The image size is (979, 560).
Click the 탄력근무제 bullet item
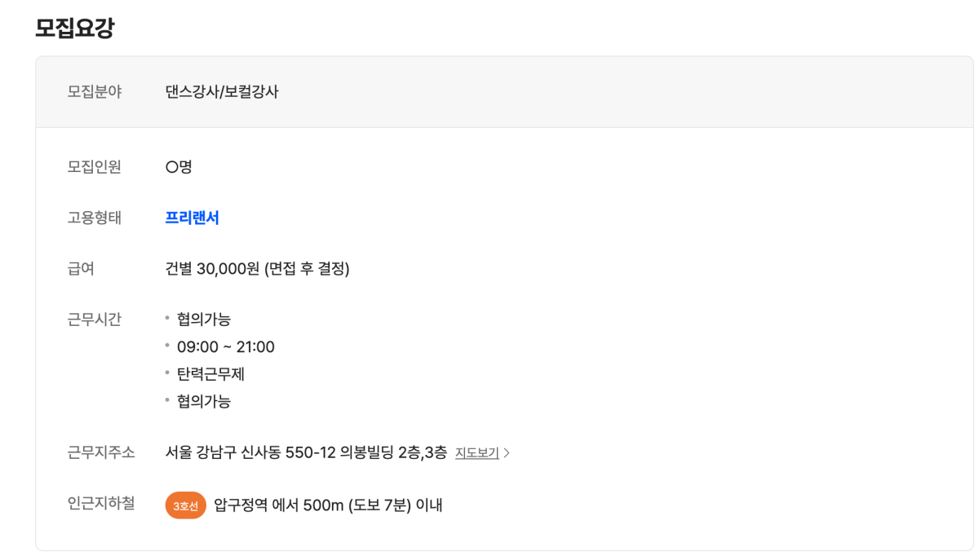click(x=210, y=374)
